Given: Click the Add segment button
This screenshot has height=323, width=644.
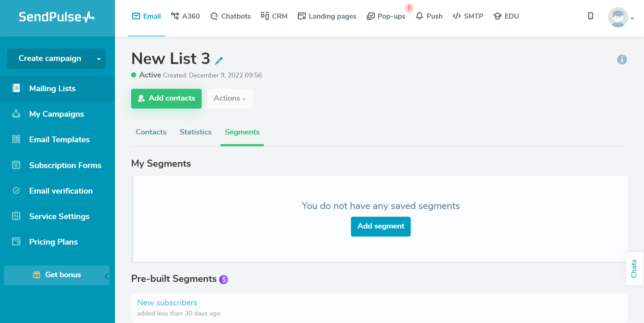Looking at the screenshot, I should click(x=380, y=226).
